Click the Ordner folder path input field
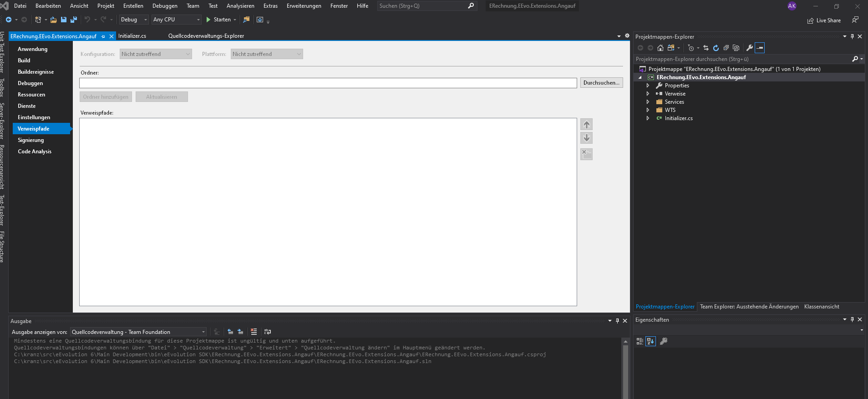This screenshot has width=868, height=399. [x=328, y=83]
